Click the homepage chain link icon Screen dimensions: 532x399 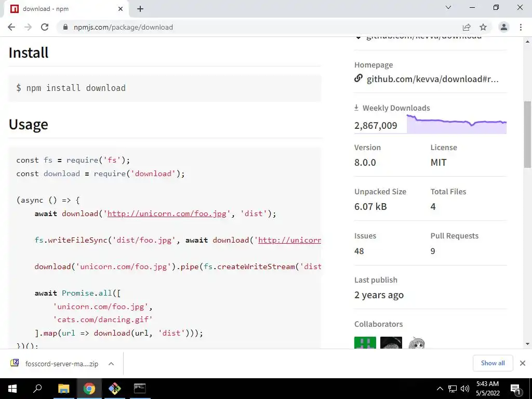(x=358, y=78)
